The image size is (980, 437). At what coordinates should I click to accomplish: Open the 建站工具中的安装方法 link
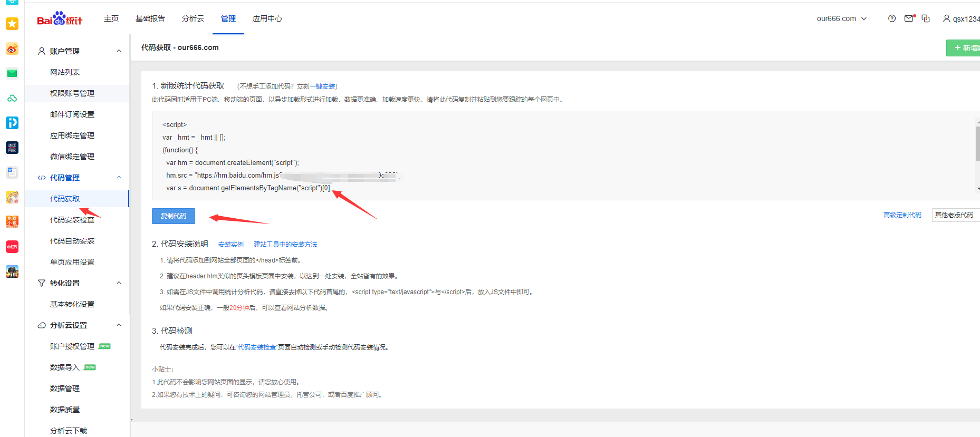point(285,245)
